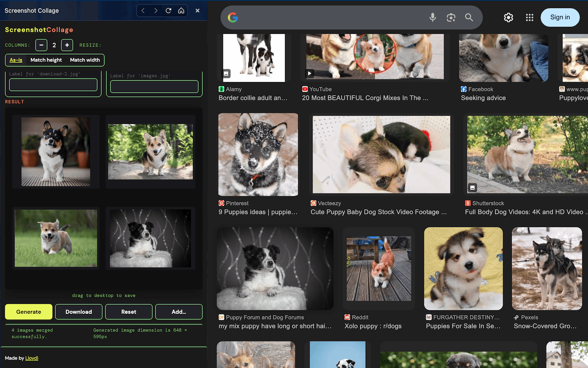The width and height of the screenshot is (588, 368).
Task: Select Match height resize option
Action: coord(46,60)
